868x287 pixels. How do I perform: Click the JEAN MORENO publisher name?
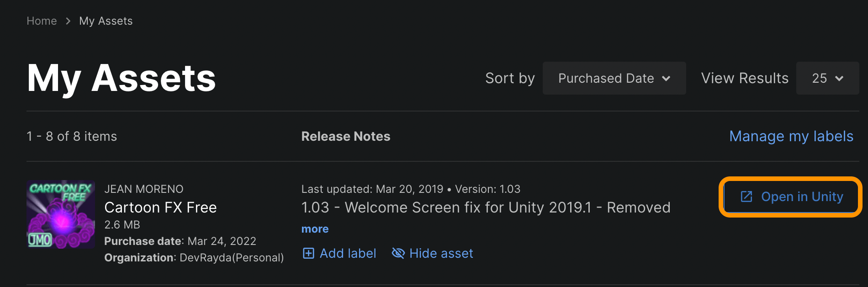coord(144,189)
